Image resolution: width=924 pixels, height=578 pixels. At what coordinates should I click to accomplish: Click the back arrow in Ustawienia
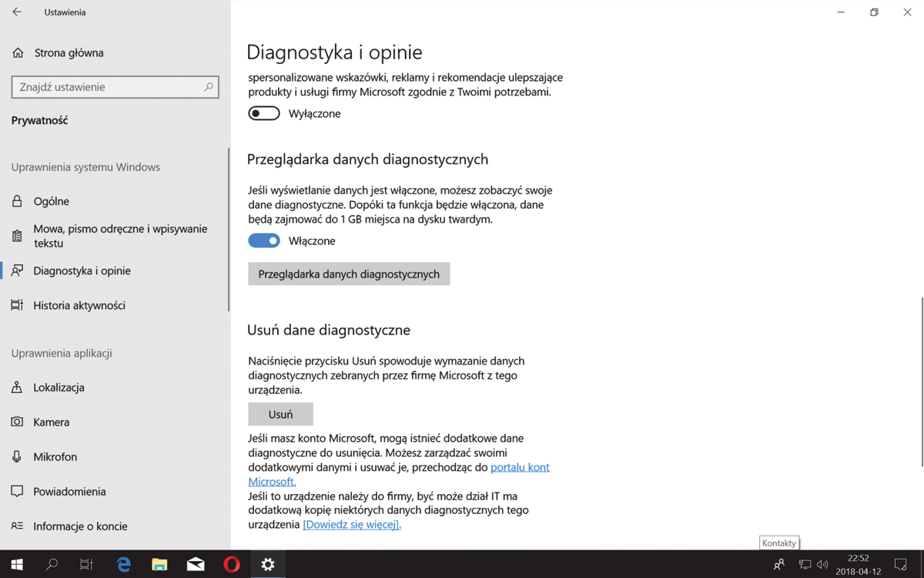[x=17, y=12]
